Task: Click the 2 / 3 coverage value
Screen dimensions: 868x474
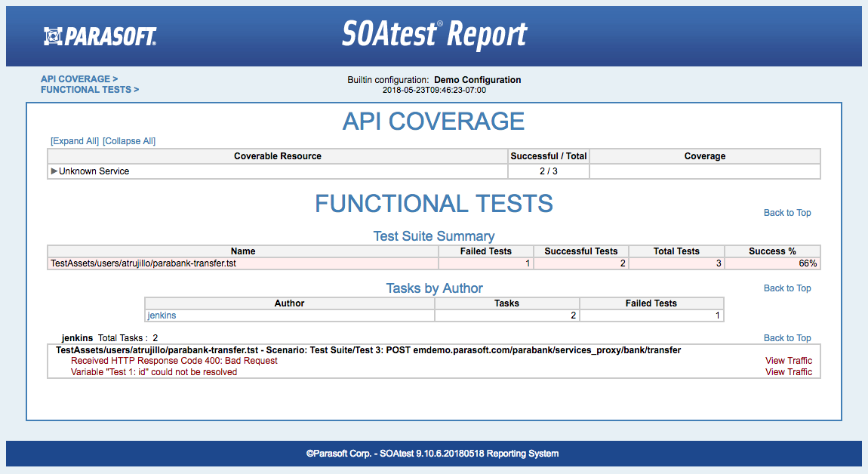Action: (x=549, y=171)
